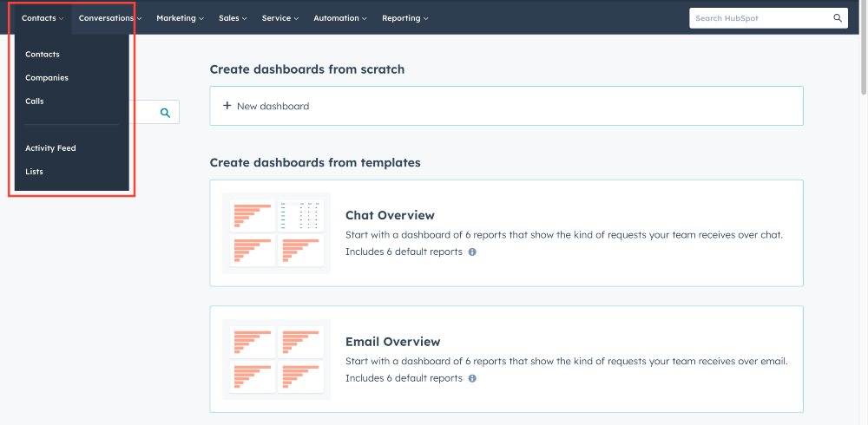The height and width of the screenshot is (425, 868).
Task: Click the magnifier icon in Search HubSpot
Action: (838, 18)
